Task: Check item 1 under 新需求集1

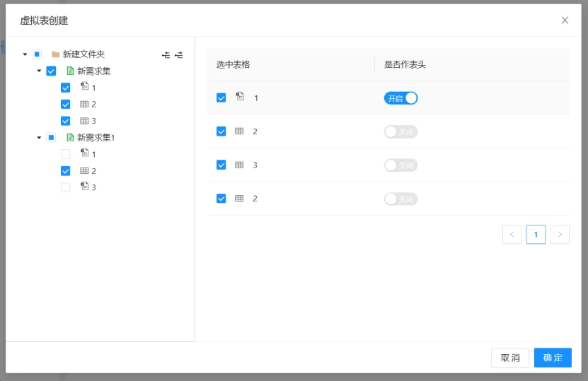Action: click(65, 154)
